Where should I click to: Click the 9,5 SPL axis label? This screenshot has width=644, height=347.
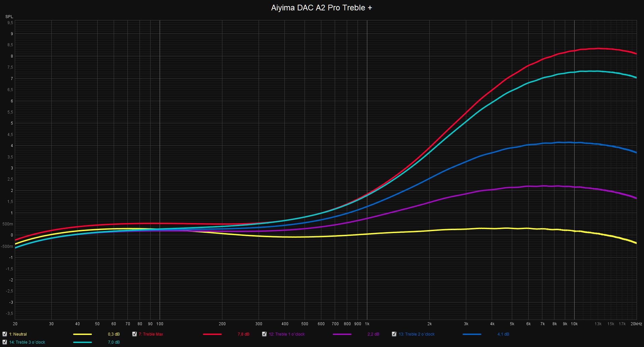coord(10,23)
